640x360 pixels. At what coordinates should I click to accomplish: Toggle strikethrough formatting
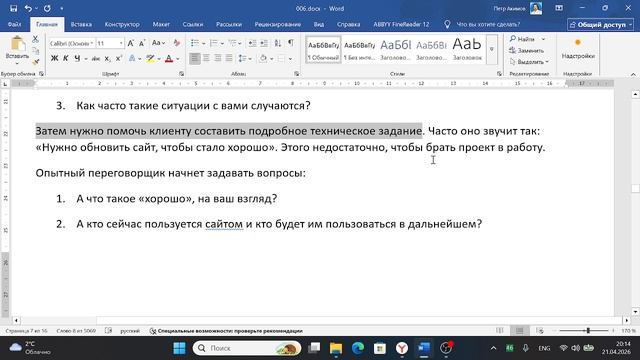coord(96,59)
